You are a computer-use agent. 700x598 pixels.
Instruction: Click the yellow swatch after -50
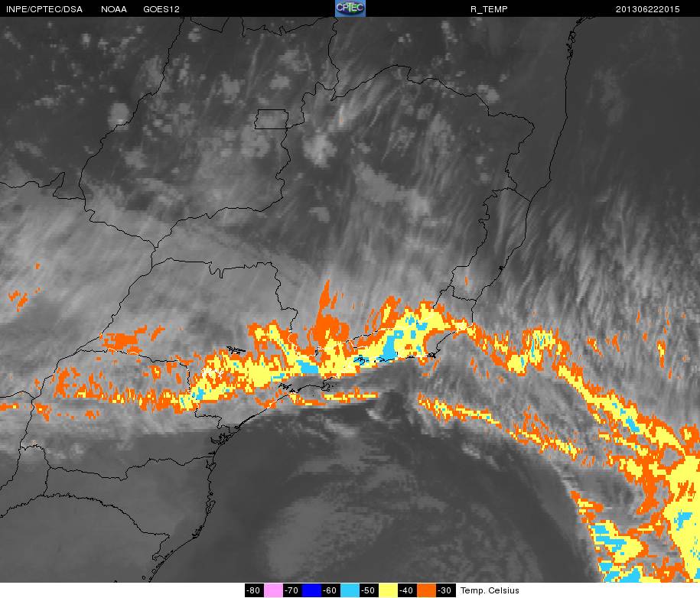click(x=388, y=590)
